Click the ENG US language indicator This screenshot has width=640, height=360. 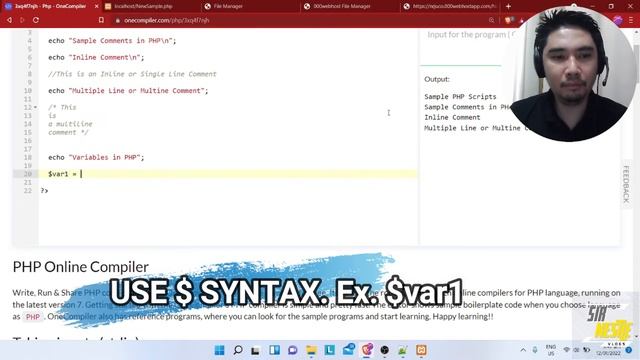(x=551, y=350)
